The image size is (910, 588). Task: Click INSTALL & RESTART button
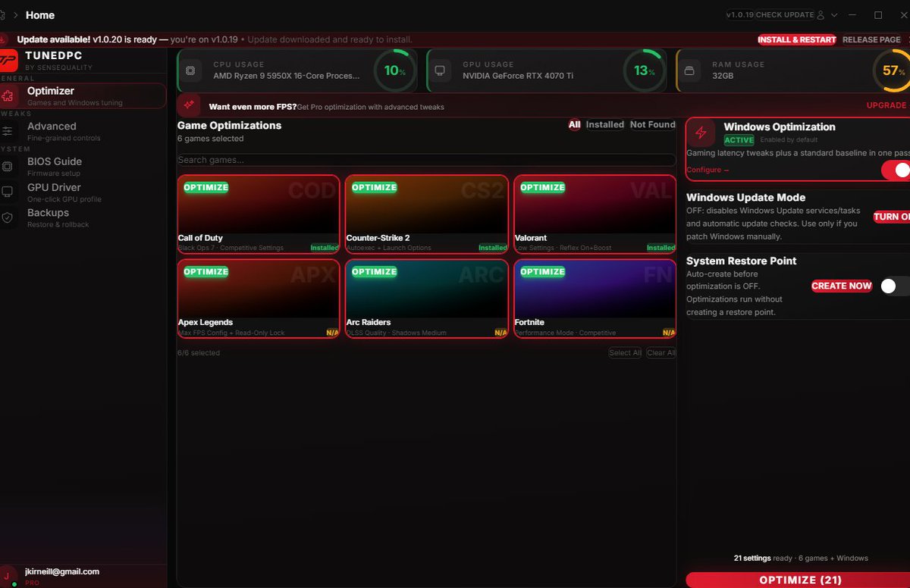(x=797, y=39)
